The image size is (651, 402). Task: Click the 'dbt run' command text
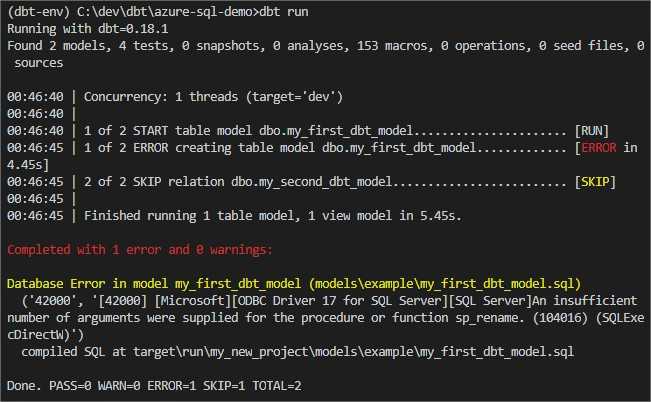284,12
